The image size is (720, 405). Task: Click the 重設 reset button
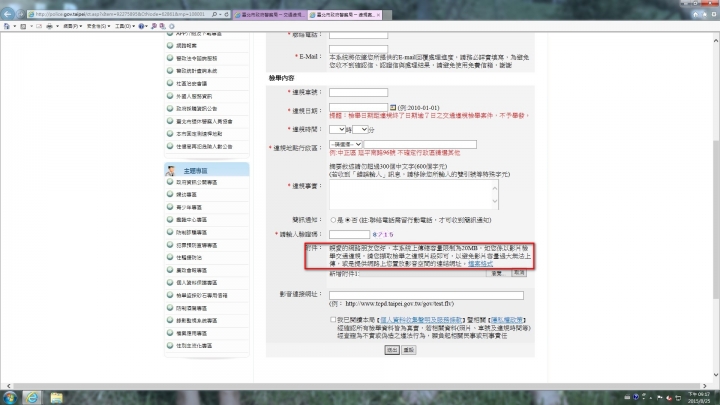(408, 350)
